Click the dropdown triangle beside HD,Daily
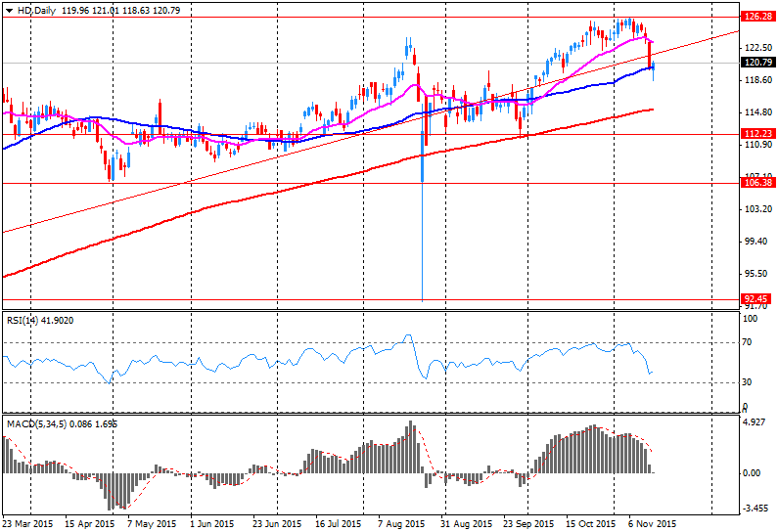 point(8,10)
